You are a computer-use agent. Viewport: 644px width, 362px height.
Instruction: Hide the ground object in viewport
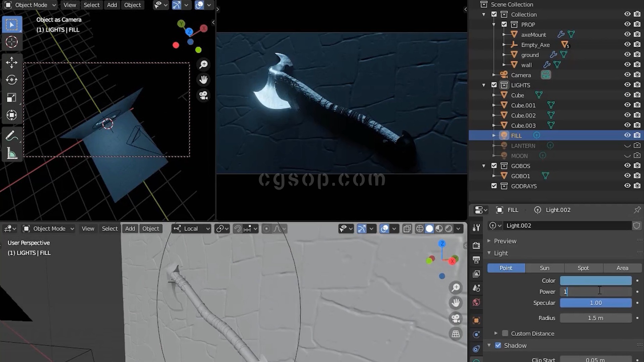click(x=627, y=54)
